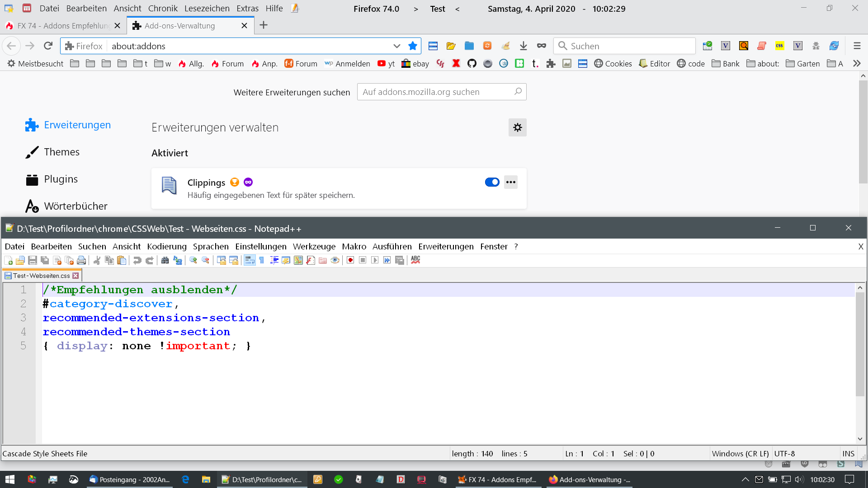868x488 pixels.
Task: Expand the bookmarks toolbar overflow chevron
Action: point(857,64)
